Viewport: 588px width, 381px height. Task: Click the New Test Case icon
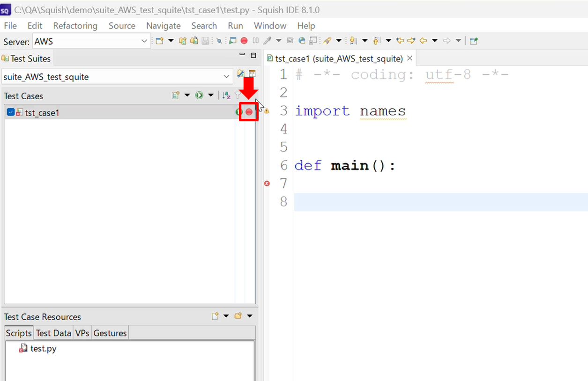coord(176,95)
